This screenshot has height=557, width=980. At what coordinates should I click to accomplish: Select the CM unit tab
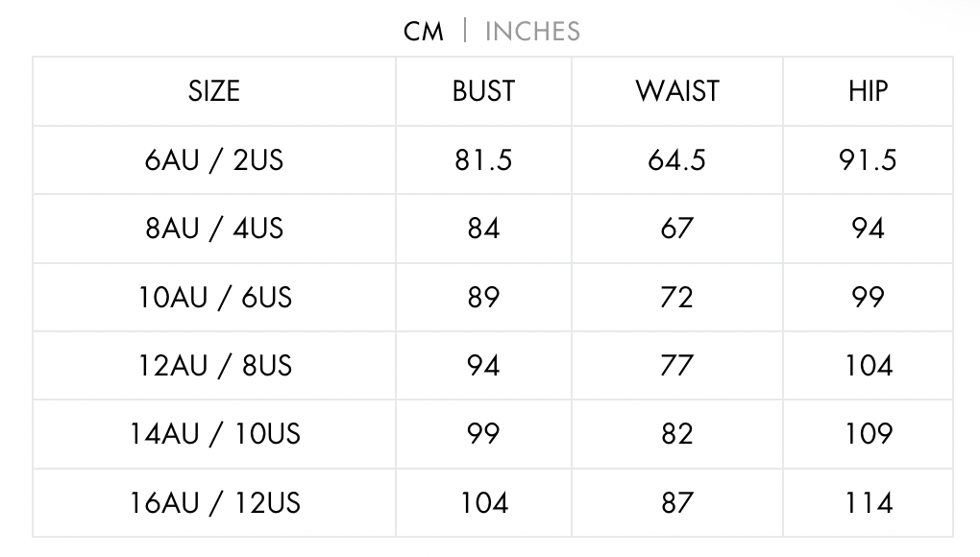click(x=424, y=32)
